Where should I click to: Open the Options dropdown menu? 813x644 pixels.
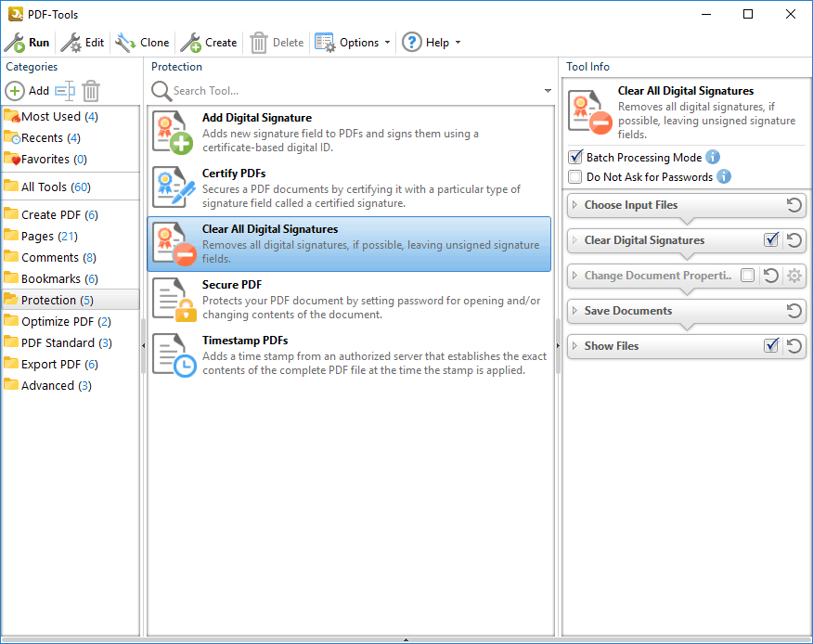(353, 43)
